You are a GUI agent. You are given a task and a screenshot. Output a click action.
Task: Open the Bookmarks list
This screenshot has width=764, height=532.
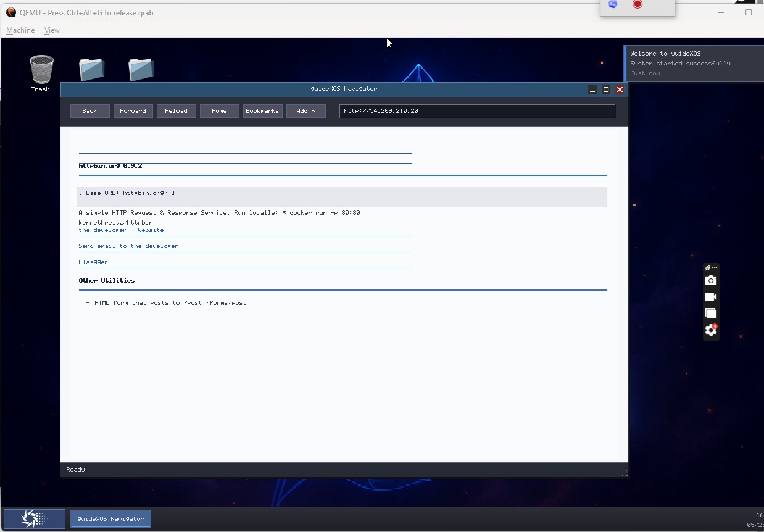tap(263, 111)
